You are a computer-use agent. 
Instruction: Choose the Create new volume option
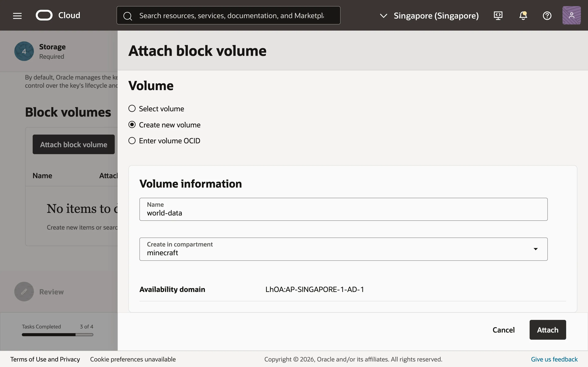coord(132,124)
